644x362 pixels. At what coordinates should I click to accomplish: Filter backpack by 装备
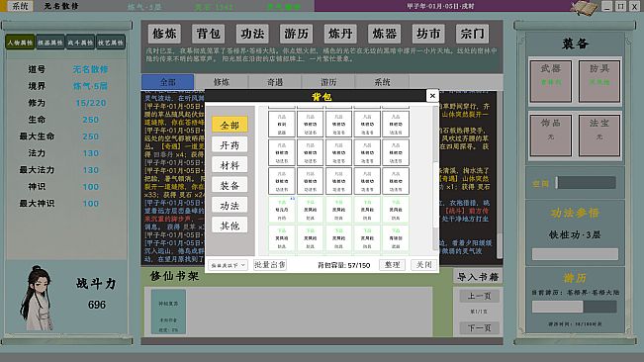230,185
